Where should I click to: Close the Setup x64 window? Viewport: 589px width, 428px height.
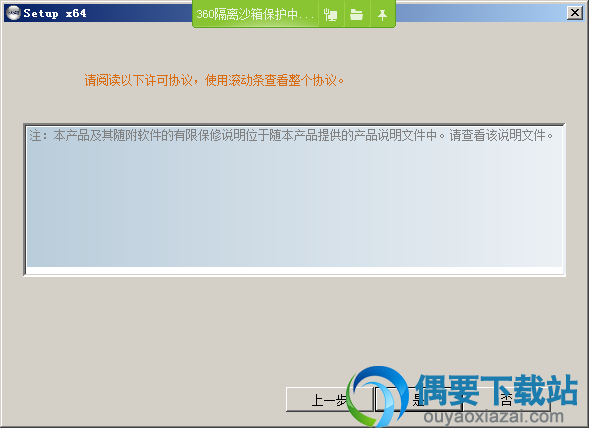pyautogui.click(x=575, y=13)
